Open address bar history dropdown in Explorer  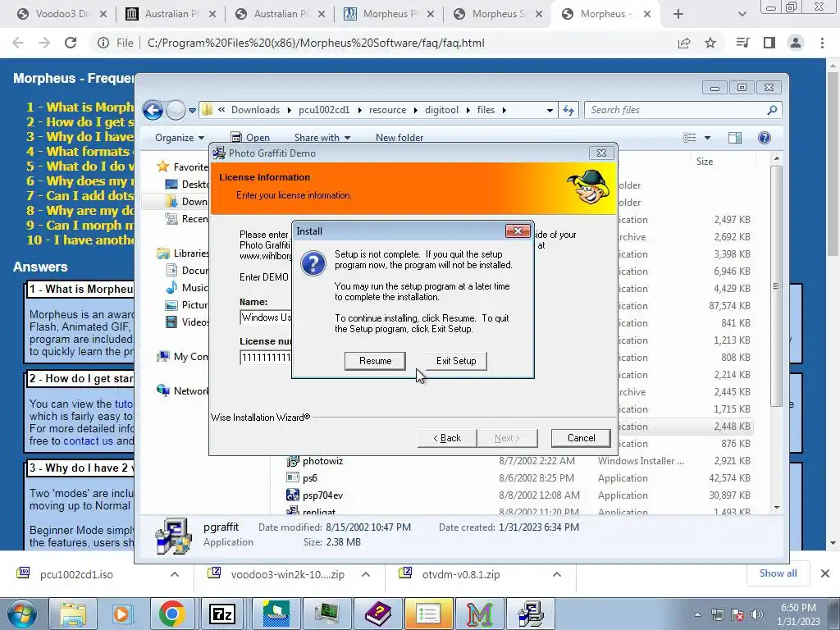[550, 111]
